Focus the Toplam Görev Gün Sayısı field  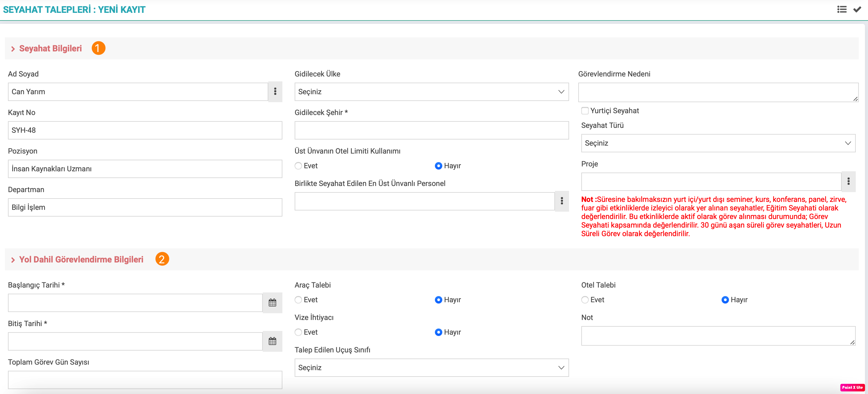coord(145,380)
